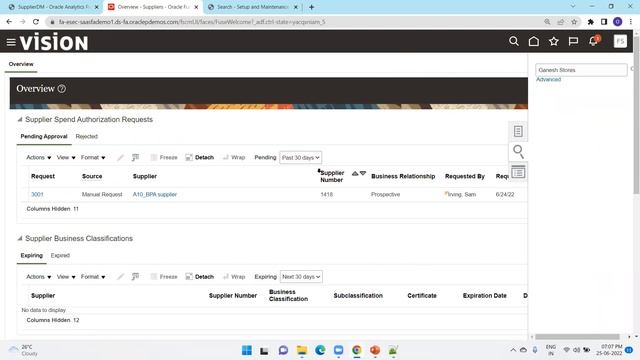Open a new browser tab

pos(311,7)
